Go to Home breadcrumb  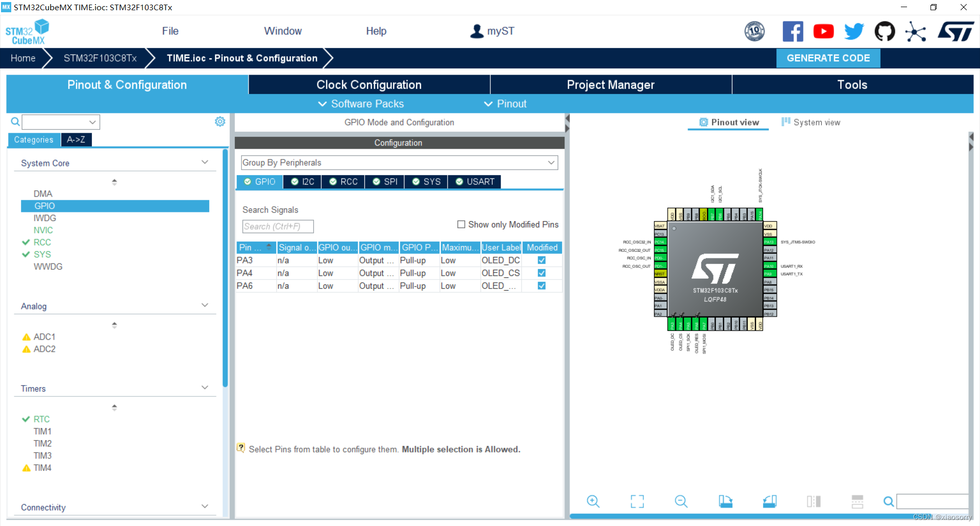pyautogui.click(x=23, y=58)
